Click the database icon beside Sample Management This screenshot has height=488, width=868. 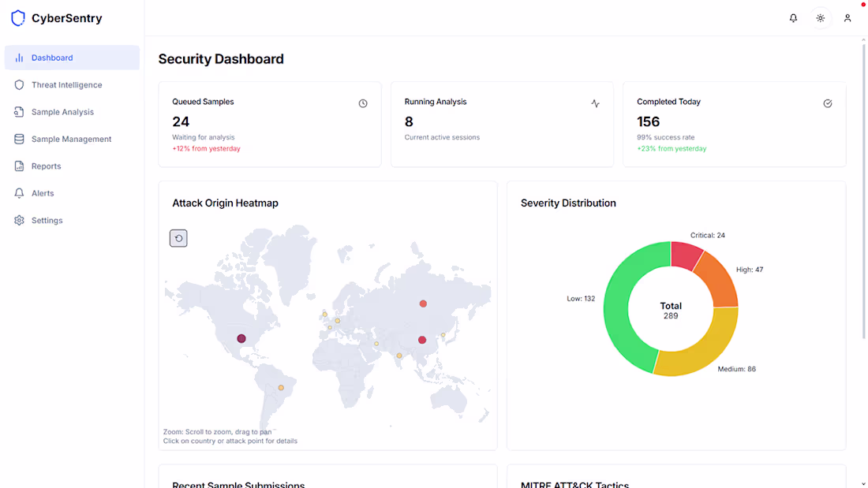[18, 139]
